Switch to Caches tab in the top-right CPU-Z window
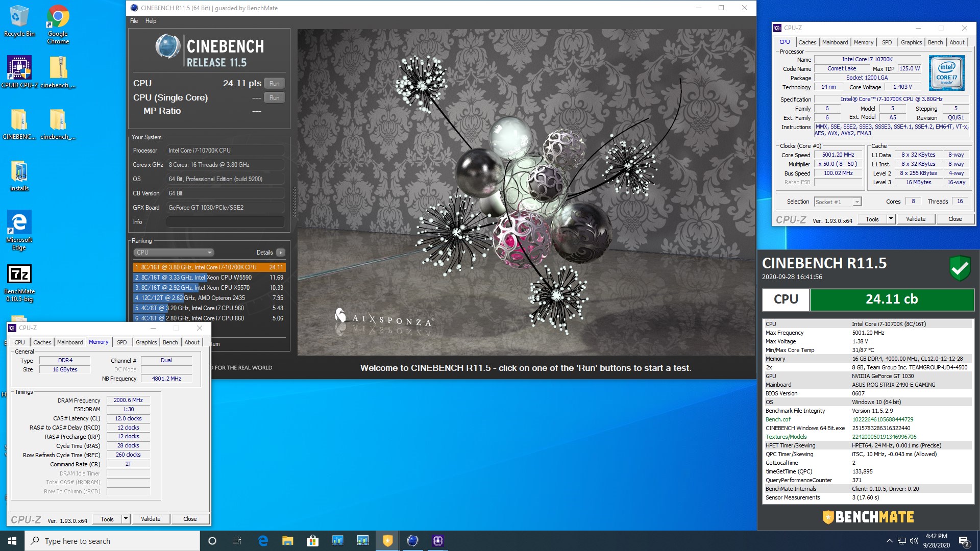 point(807,42)
